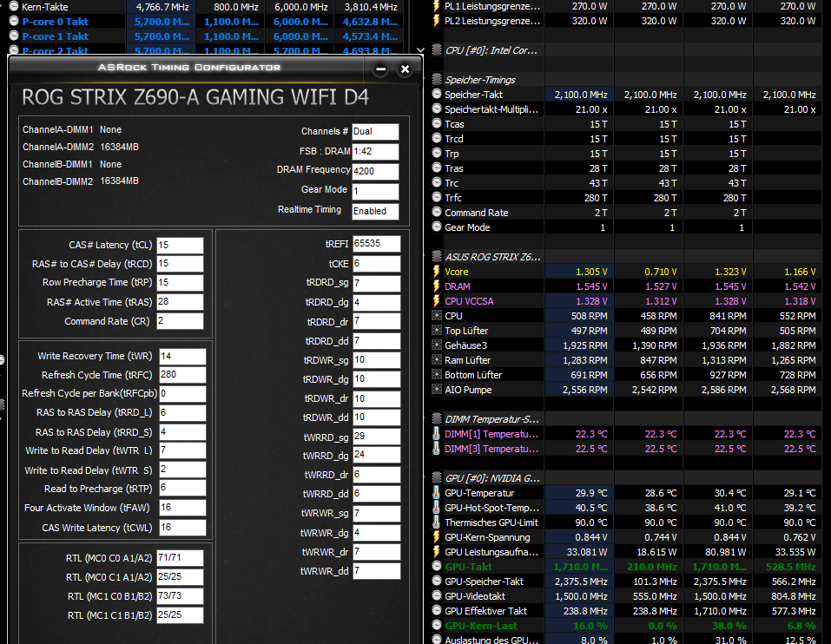Collapse the CPU [#0]: Intel Cor group
The height and width of the screenshot is (644, 831).
[437, 50]
